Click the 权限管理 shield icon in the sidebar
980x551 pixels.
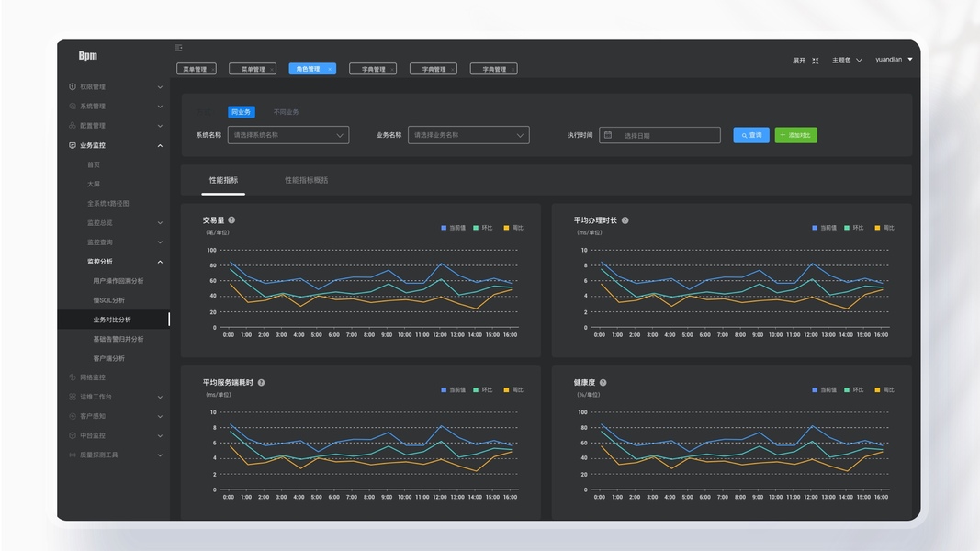[x=73, y=87]
